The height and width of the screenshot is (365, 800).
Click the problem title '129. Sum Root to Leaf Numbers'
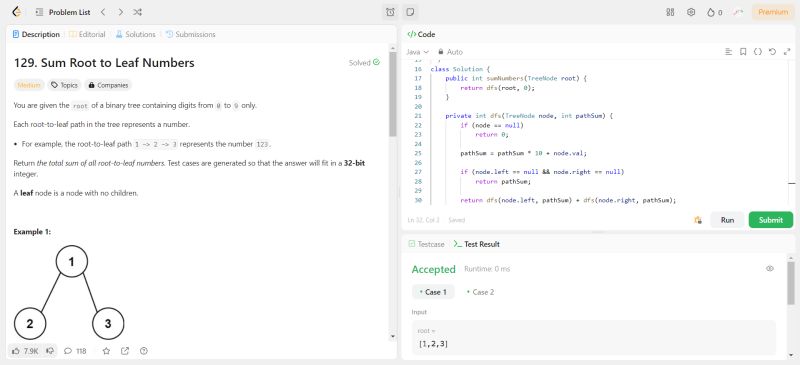pos(104,63)
